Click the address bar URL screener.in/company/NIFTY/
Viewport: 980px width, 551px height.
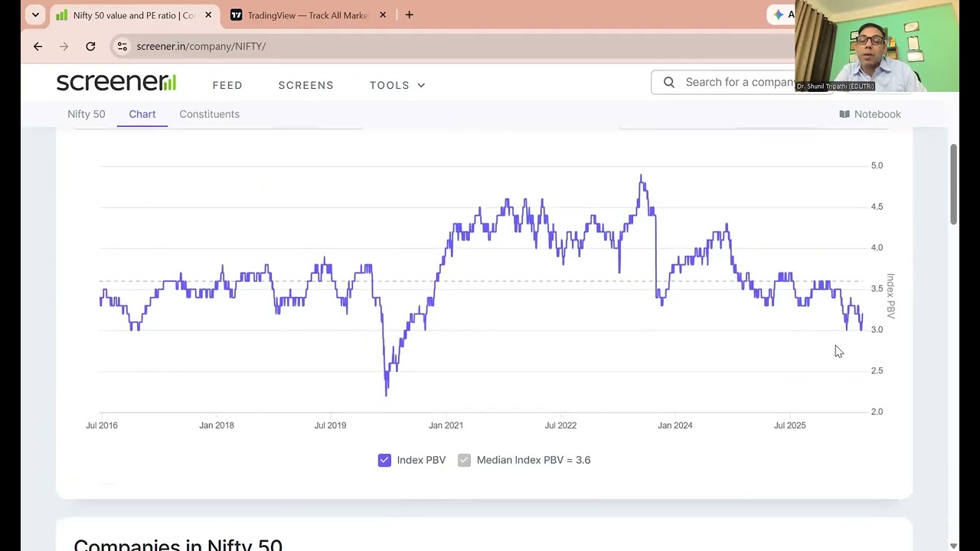pyautogui.click(x=201, y=46)
